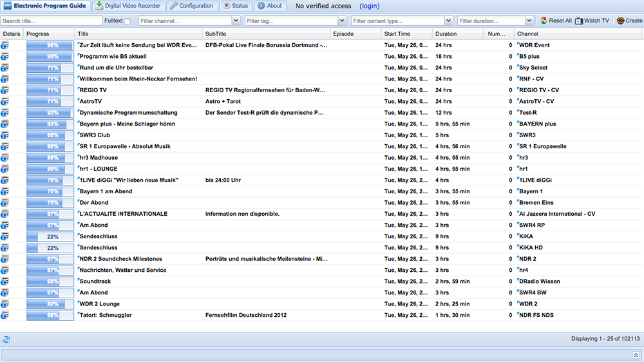The width and height of the screenshot is (644, 362).
Task: Focus the Search title input field
Action: click(x=52, y=21)
